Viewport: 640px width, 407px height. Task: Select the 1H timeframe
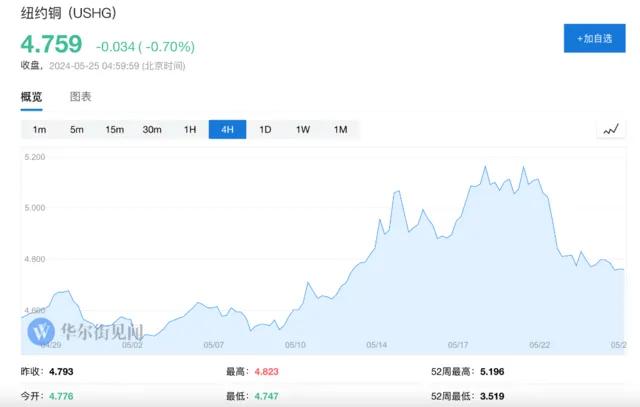pyautogui.click(x=190, y=130)
